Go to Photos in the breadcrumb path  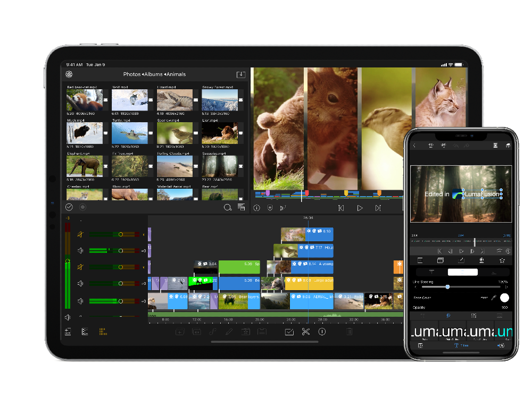click(132, 74)
